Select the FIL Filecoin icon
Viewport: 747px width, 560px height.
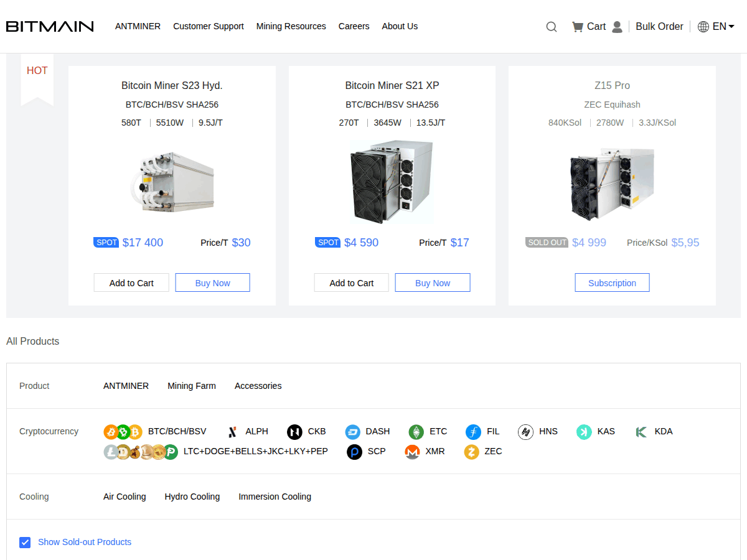(474, 431)
